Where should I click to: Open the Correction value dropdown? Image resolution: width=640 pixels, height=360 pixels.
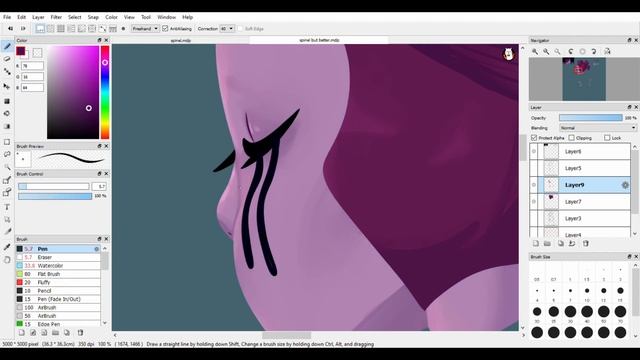[x=227, y=29]
